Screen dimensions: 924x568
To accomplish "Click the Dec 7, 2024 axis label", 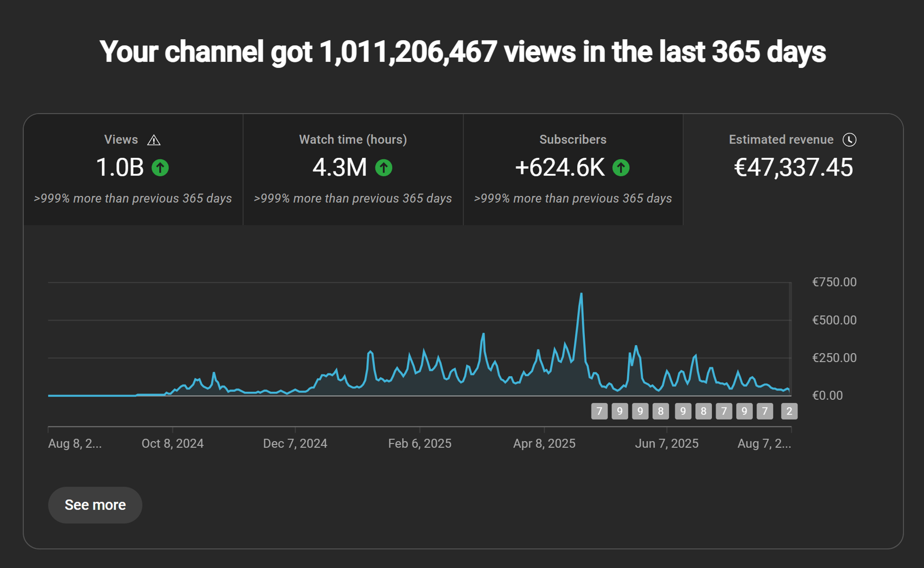I will 295,444.
